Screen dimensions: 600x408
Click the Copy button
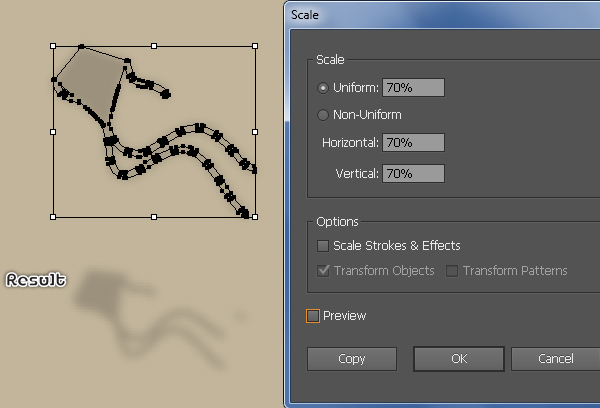click(352, 359)
